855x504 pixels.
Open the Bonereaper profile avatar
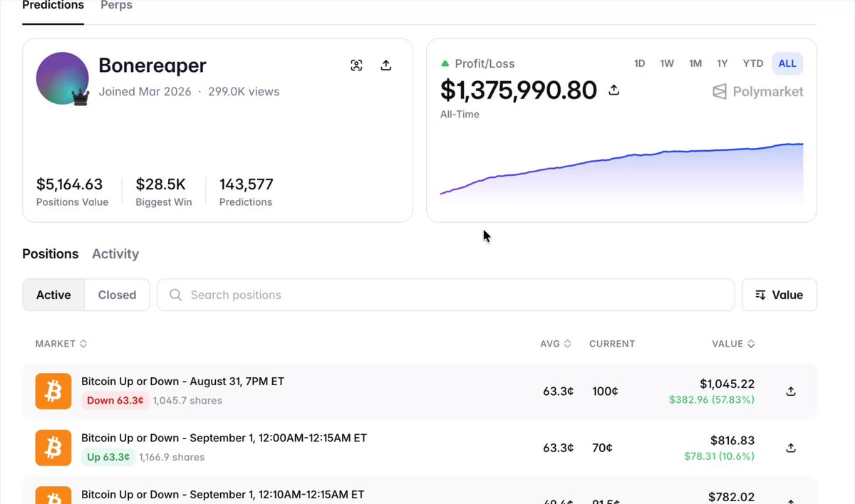(x=63, y=78)
